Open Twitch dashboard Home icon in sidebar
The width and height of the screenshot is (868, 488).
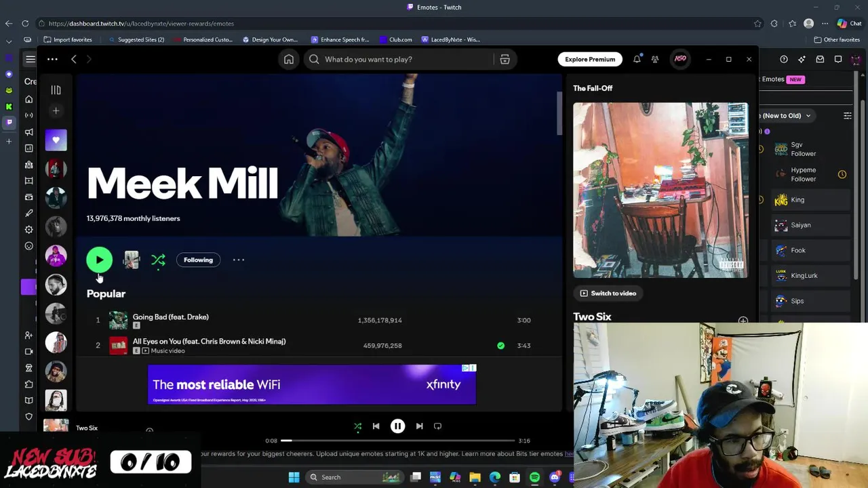[x=28, y=99]
